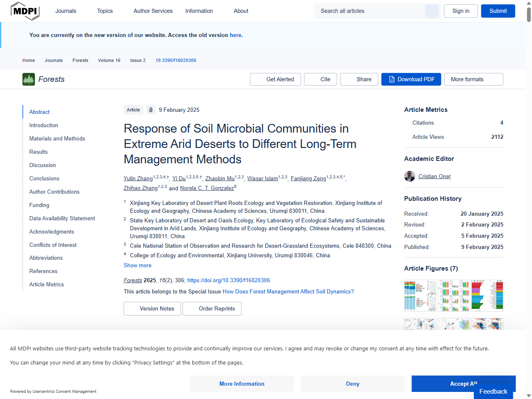Click inside the "Search all articles" field
Screen dimensions: 532x399
370,11
